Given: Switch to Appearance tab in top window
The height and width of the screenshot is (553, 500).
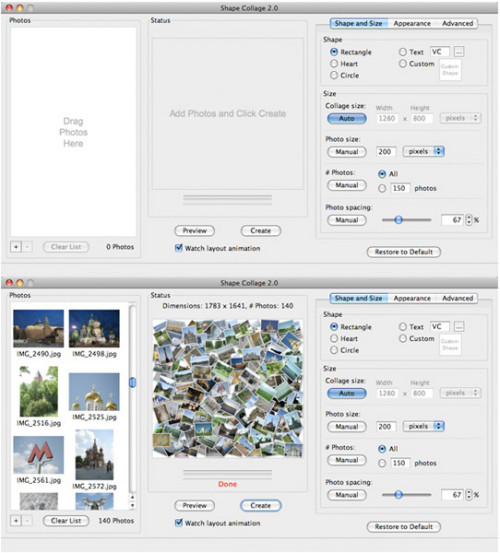Looking at the screenshot, I should coord(412,24).
